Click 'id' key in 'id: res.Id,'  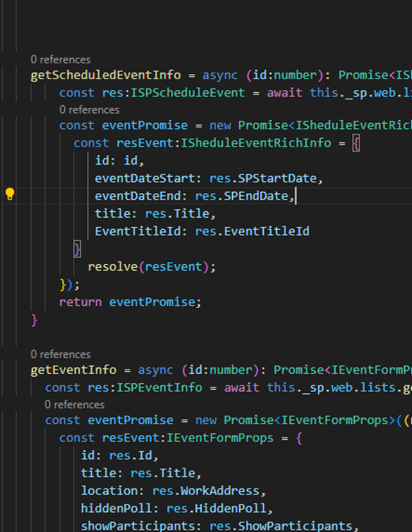pos(88,455)
